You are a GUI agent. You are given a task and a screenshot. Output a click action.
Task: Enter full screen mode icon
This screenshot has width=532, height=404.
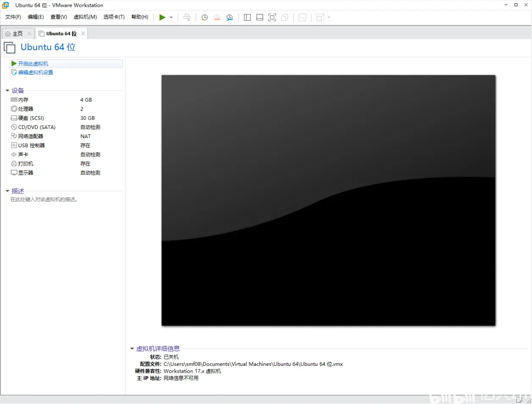tap(272, 17)
